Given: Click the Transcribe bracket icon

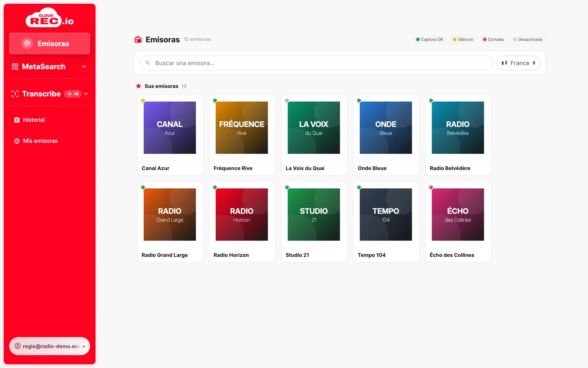Looking at the screenshot, I should (15, 94).
